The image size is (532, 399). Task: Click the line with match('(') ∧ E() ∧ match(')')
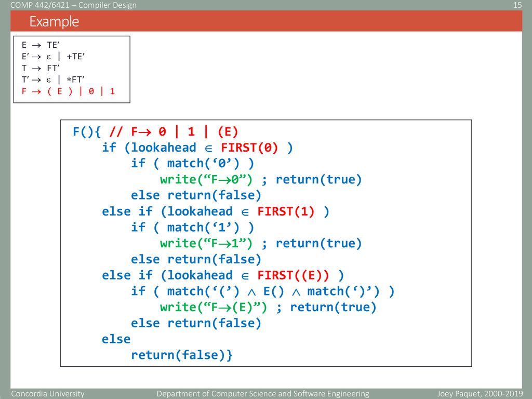tap(263, 291)
